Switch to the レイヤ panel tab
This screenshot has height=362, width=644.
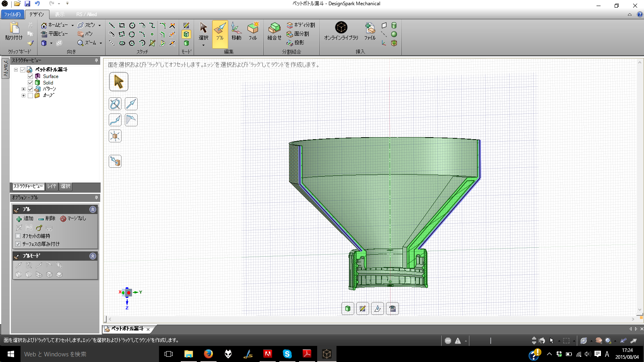[52, 186]
